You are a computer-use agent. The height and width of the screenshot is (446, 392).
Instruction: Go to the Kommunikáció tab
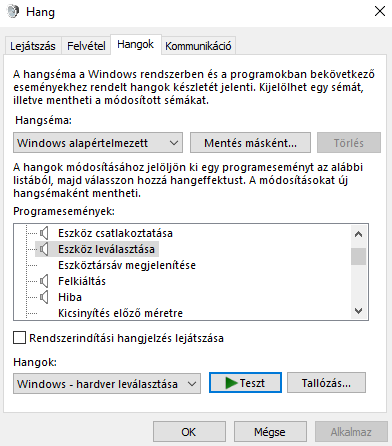pyautogui.click(x=198, y=46)
